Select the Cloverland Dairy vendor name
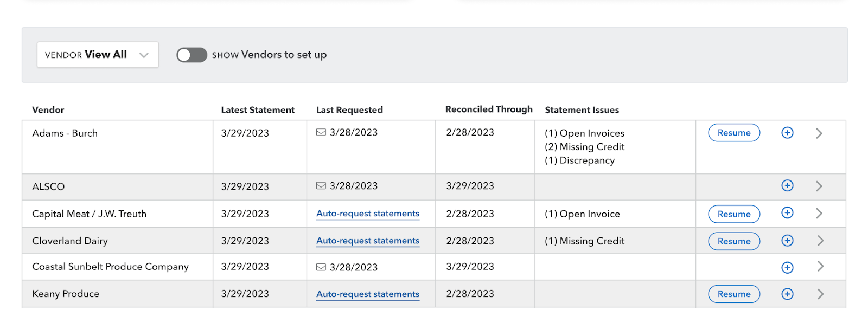This screenshot has height=329, width=868. 70,241
